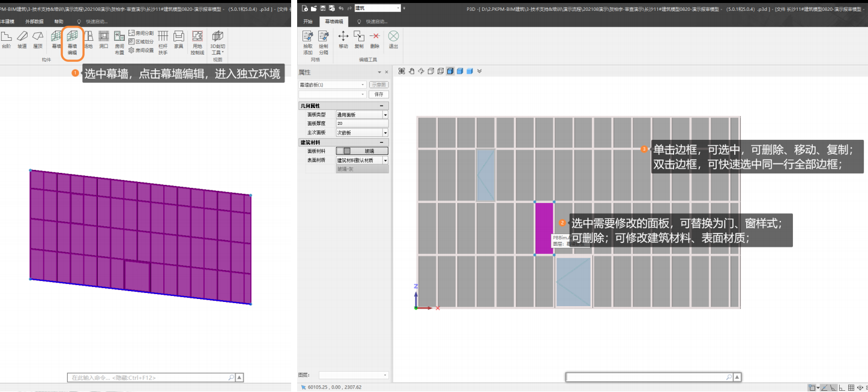Open the 外部数据 menu tab
Viewport: 868px width, 392px height.
tap(34, 21)
